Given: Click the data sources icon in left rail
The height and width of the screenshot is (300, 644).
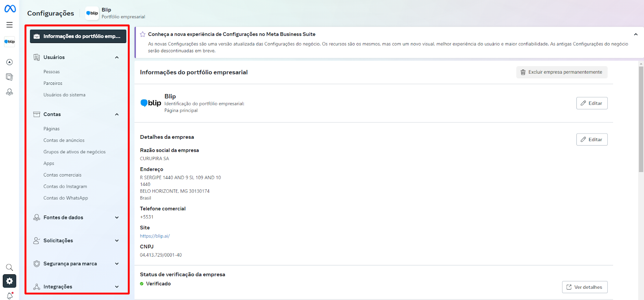Looking at the screenshot, I should [9, 92].
